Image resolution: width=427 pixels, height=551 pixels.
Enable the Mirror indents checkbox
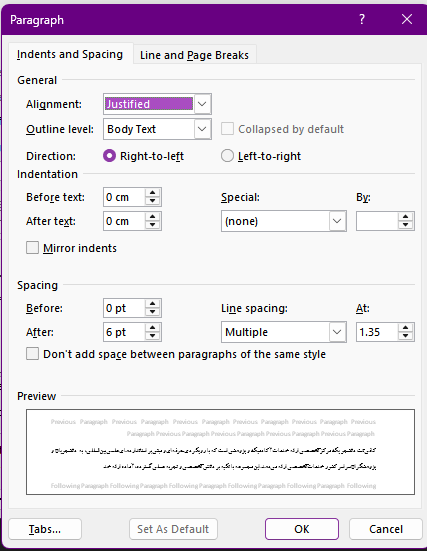[32, 247]
